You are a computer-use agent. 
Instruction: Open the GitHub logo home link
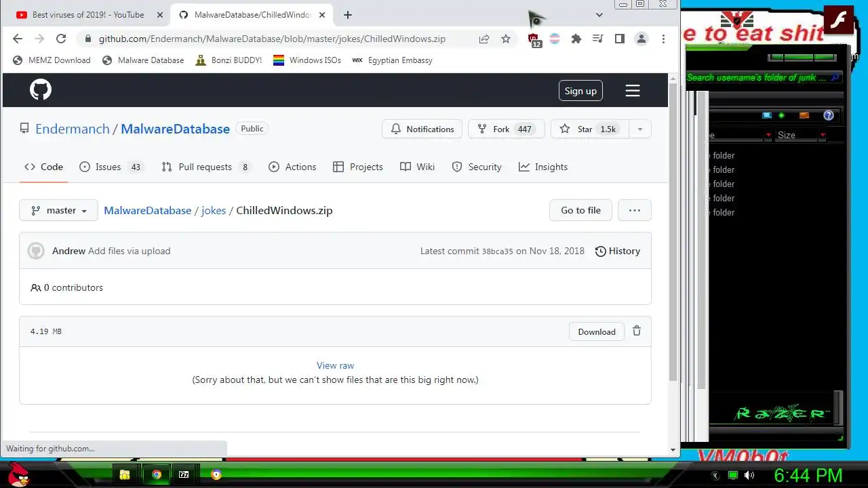[41, 90]
